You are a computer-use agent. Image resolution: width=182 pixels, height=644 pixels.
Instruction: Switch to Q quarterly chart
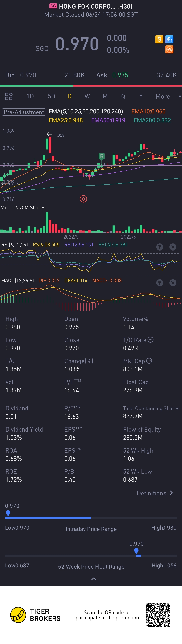tap(123, 96)
